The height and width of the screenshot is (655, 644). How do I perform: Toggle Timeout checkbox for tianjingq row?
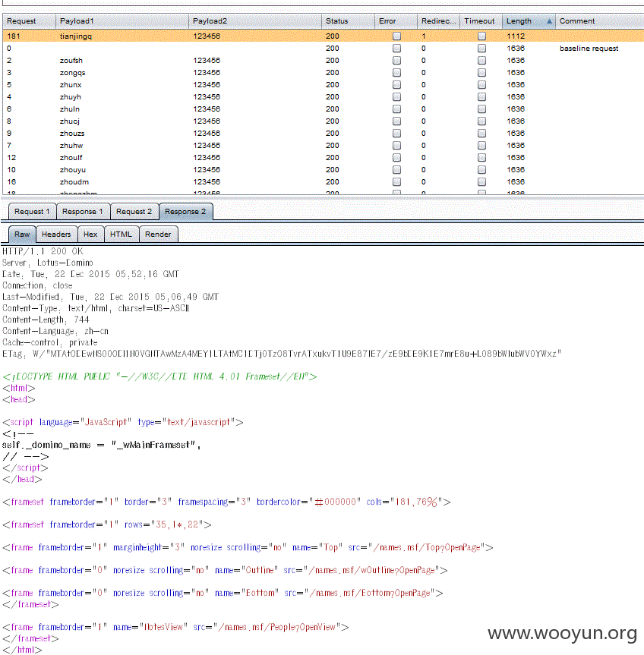(x=481, y=36)
